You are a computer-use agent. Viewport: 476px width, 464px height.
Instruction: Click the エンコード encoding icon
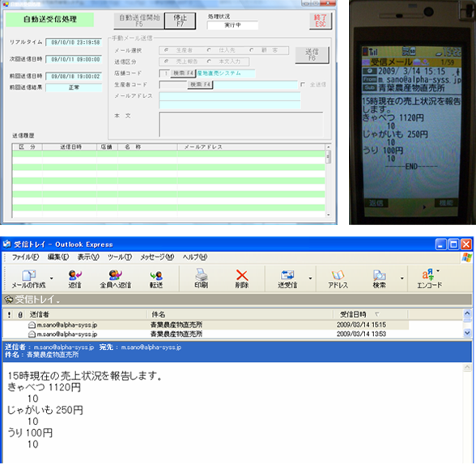pyautogui.click(x=428, y=275)
